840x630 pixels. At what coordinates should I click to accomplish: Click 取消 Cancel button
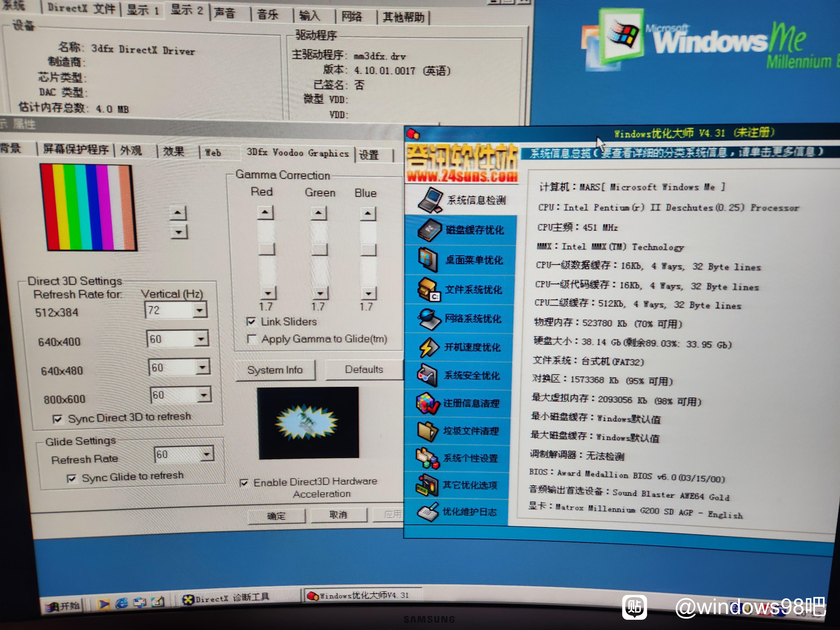click(x=338, y=514)
